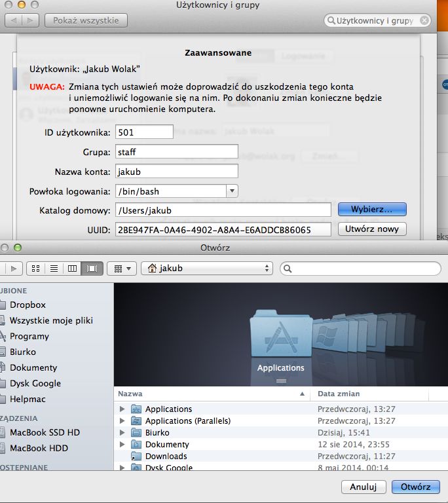Click Otwórz to confirm folder
Viewport: 448px width, 503px height.
[416, 487]
